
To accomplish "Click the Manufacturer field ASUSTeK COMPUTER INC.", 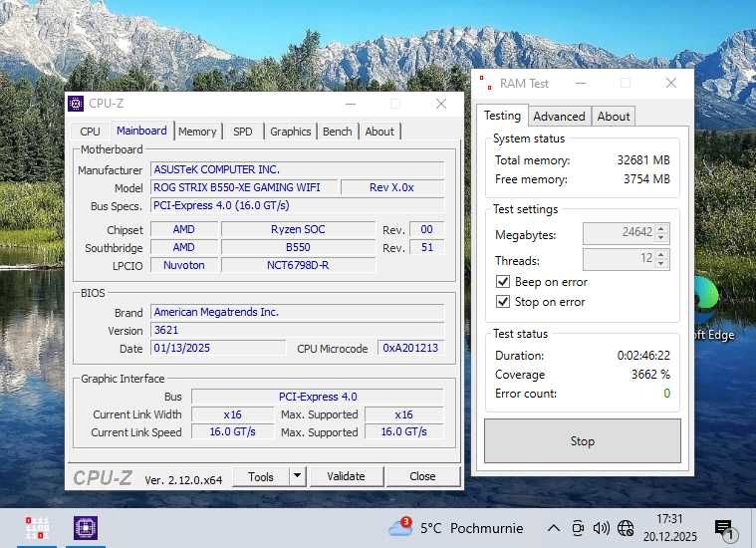I will pyautogui.click(x=297, y=169).
